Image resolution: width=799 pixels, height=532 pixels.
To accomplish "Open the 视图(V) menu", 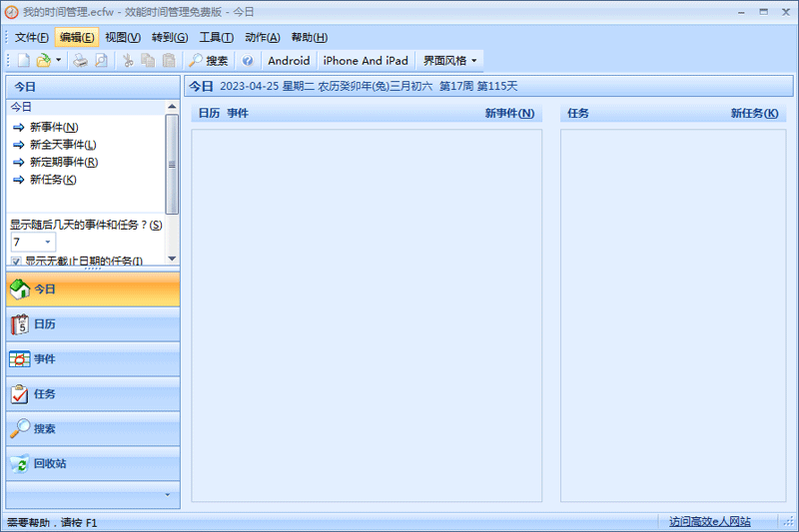I will pos(123,37).
